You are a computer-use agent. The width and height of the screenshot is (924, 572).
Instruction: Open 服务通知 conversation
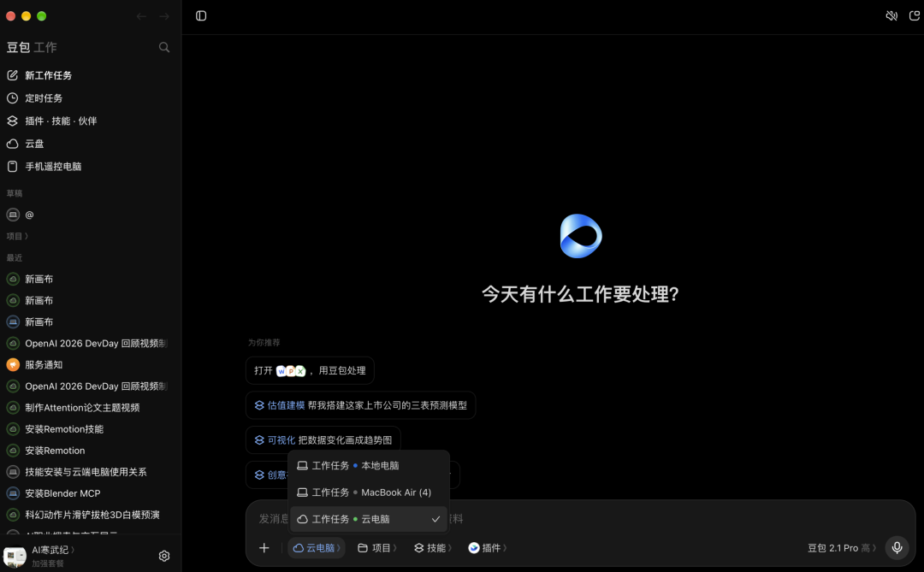tap(90, 365)
